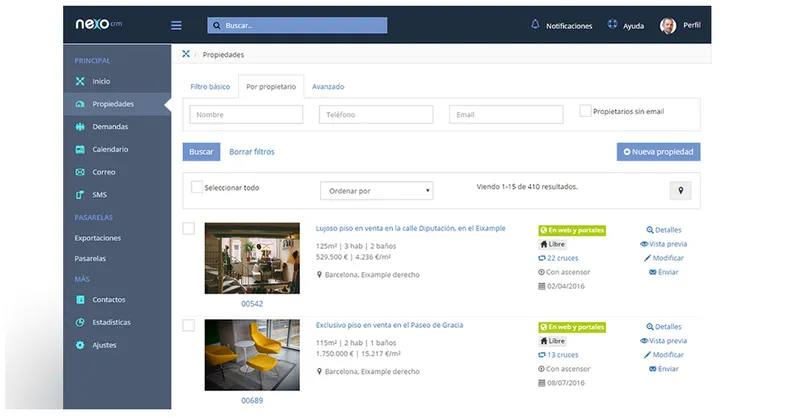Check the Seleccionar todo checkbox
This screenshot has height=418, width=800.
197,187
